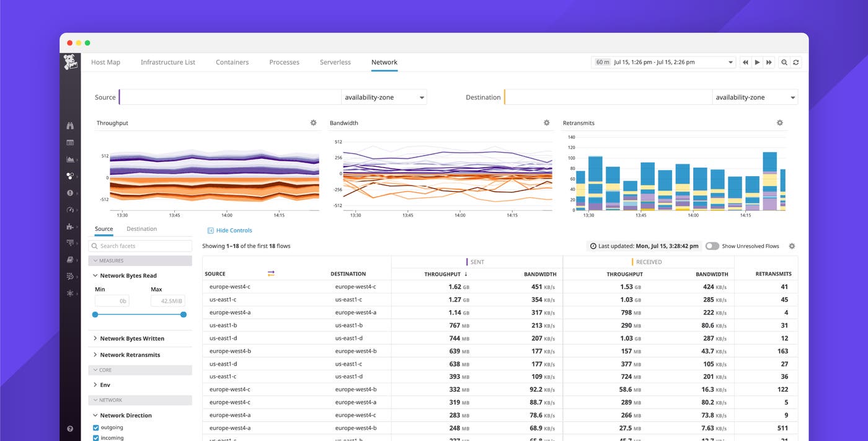Click the Dashboards icon in the sidebar
This screenshot has width=868, height=441.
tap(70, 142)
